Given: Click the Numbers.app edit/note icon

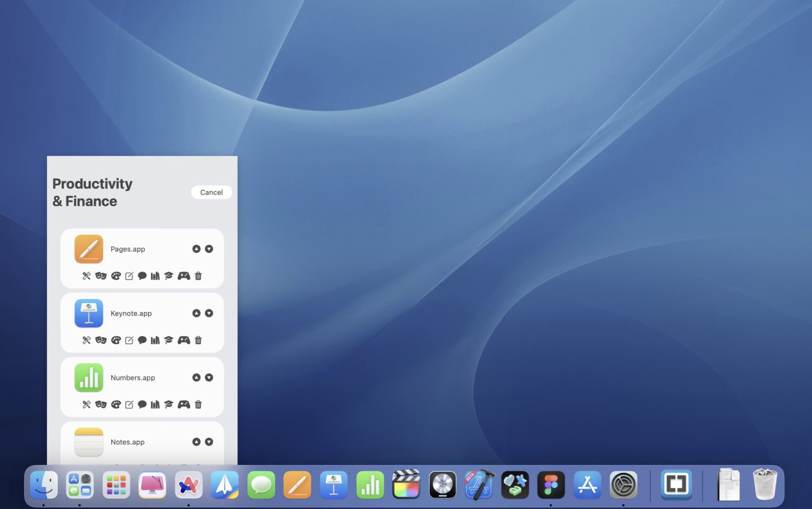Looking at the screenshot, I should click(x=129, y=405).
